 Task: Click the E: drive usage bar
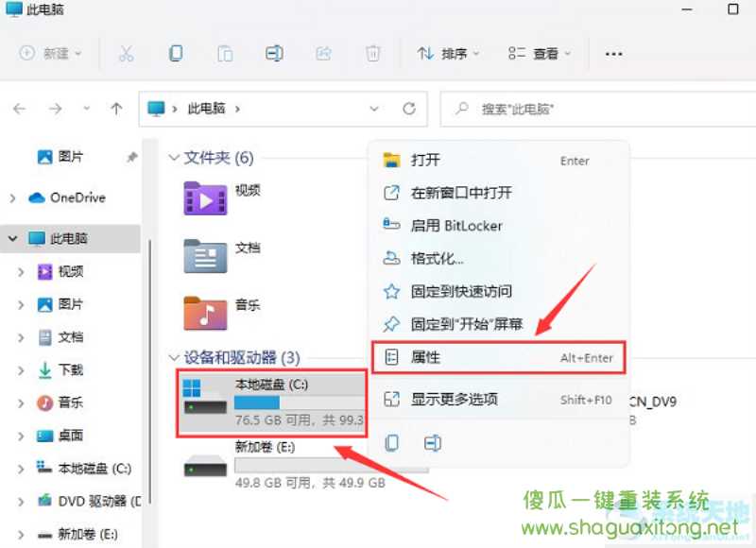pyautogui.click(x=332, y=465)
